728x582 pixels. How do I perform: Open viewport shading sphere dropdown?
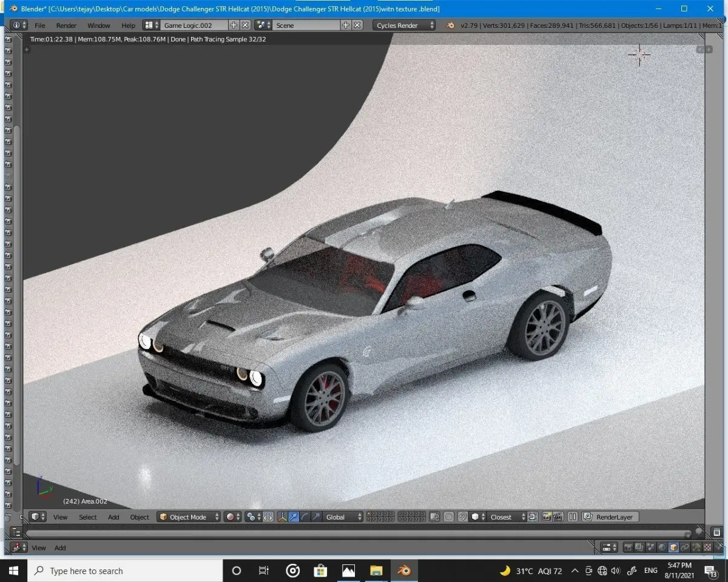point(232,517)
